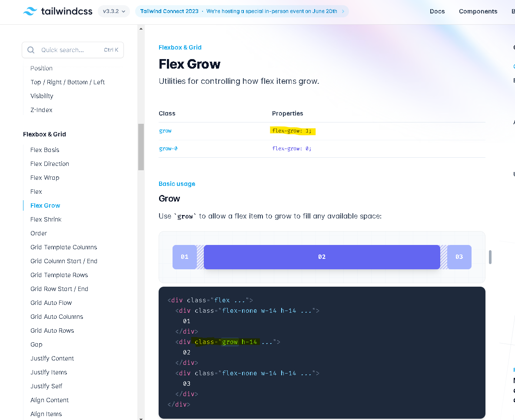Image resolution: width=515 pixels, height=420 pixels.
Task: Click the Flexbox & Grid sidebar heading
Action: coord(44,134)
